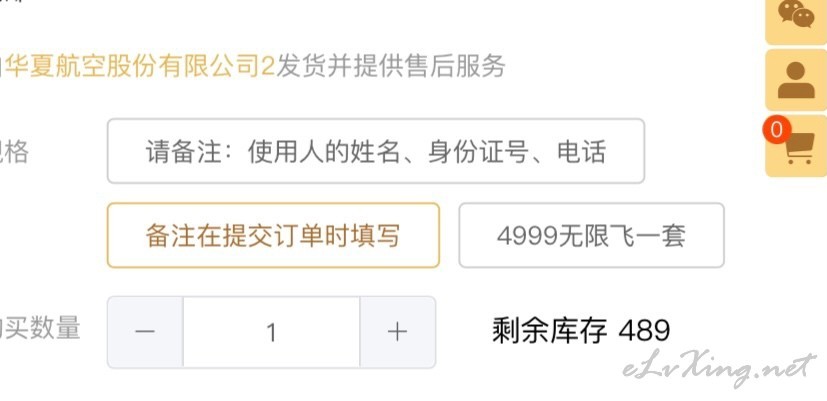This screenshot has width=827, height=401.
Task: Select the highlighted option 备注在提交订单时填写
Action: point(273,235)
